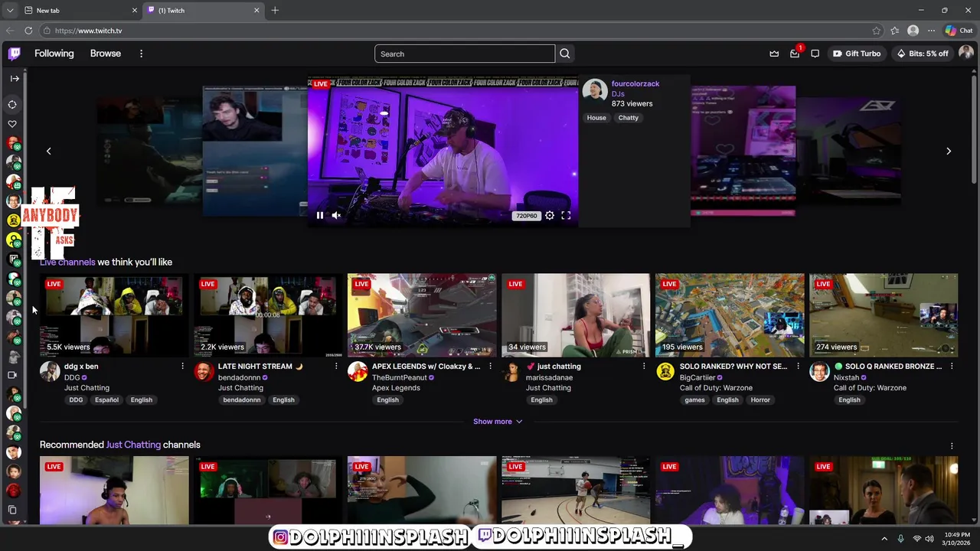
Task: Open Nixstah channel name link
Action: 846,377
